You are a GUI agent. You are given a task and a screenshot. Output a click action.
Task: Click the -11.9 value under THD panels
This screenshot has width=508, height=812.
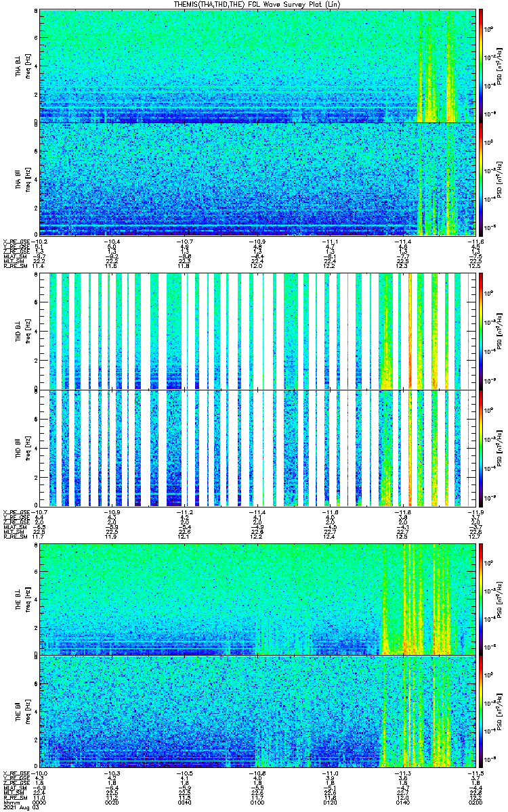tap(475, 512)
